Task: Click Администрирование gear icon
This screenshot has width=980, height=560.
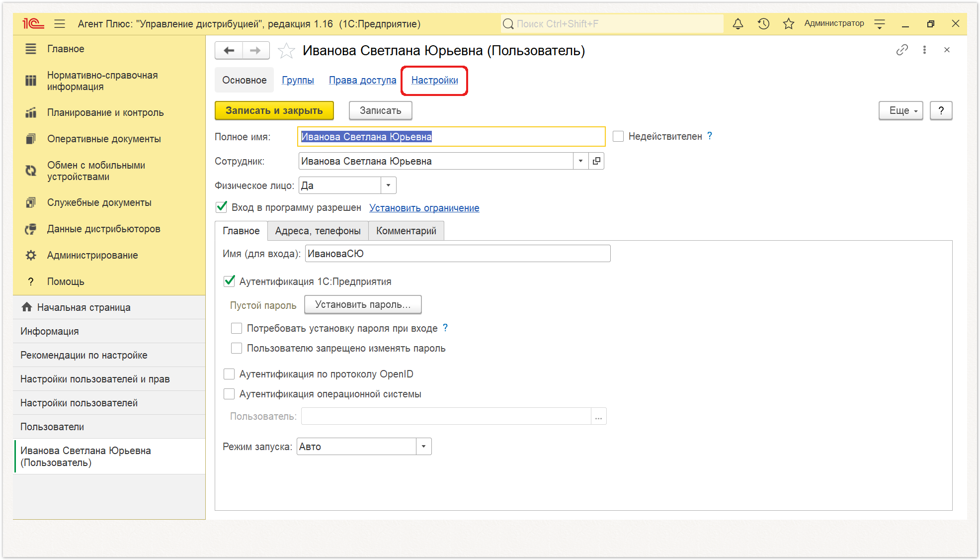Action: point(31,255)
